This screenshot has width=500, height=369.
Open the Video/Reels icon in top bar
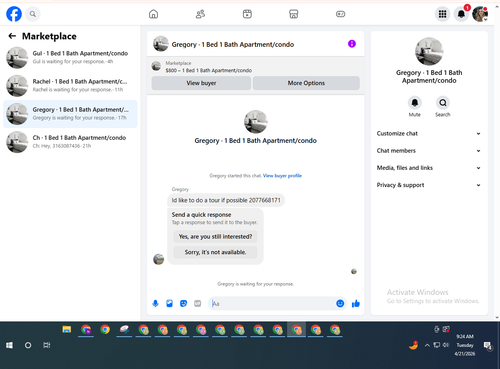[x=247, y=14]
